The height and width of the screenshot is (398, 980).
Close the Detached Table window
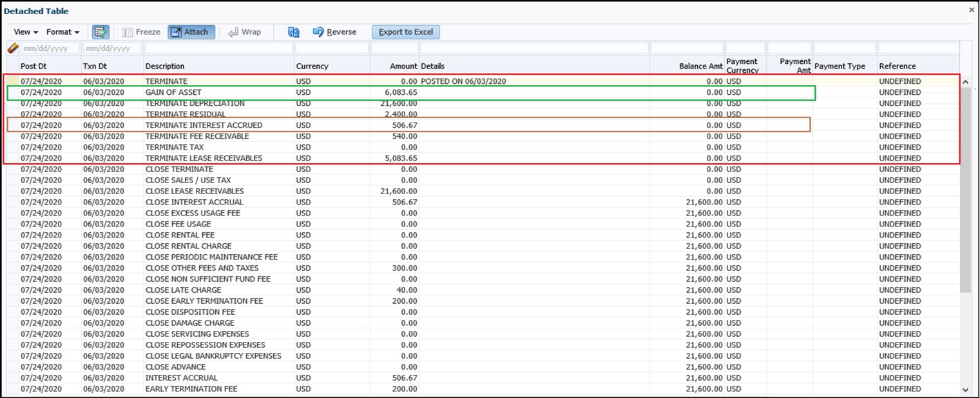[x=972, y=10]
